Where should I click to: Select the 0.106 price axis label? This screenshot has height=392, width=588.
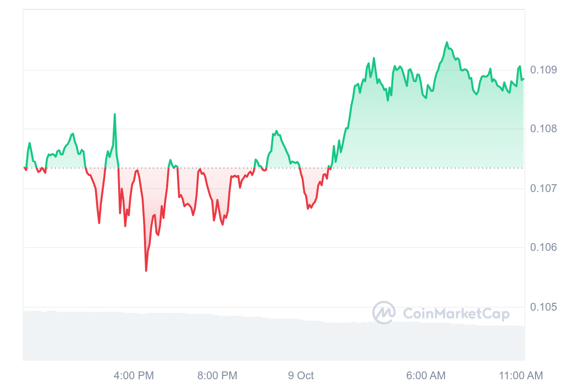click(544, 247)
